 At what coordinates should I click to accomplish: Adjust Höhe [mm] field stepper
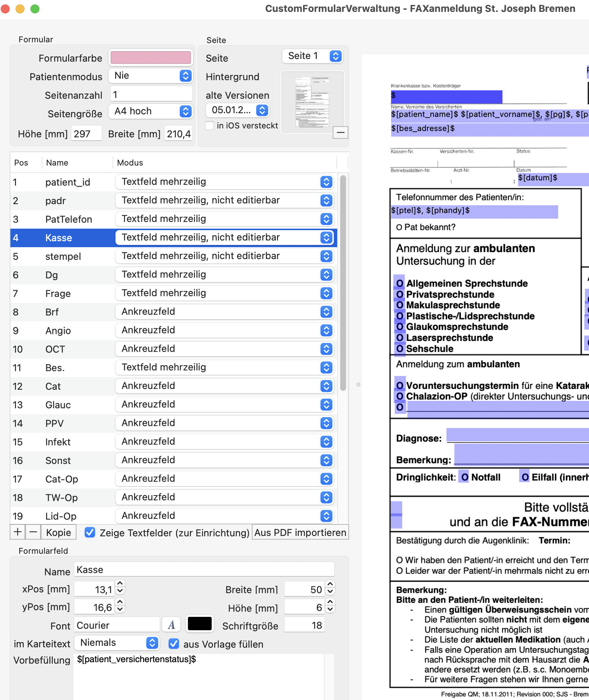[330, 605]
